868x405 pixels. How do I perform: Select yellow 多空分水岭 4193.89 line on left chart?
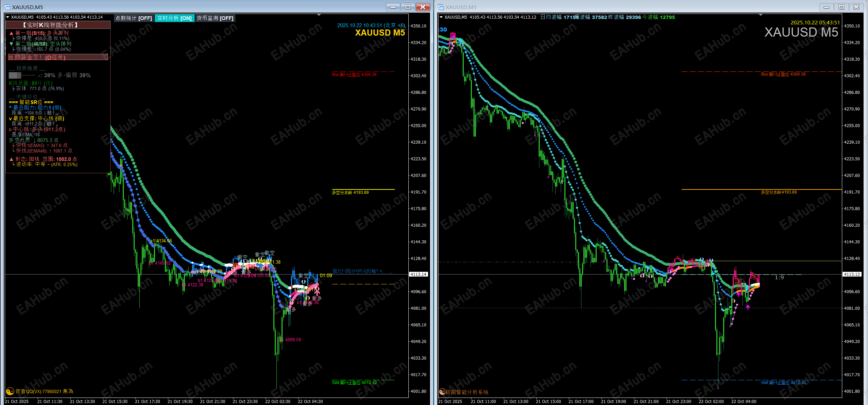tap(363, 189)
